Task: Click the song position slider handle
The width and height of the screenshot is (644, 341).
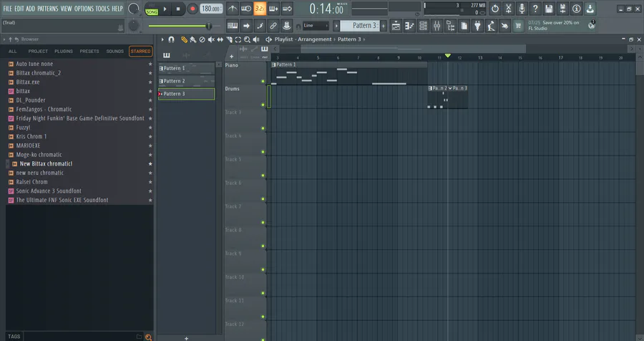Action: 209,26
